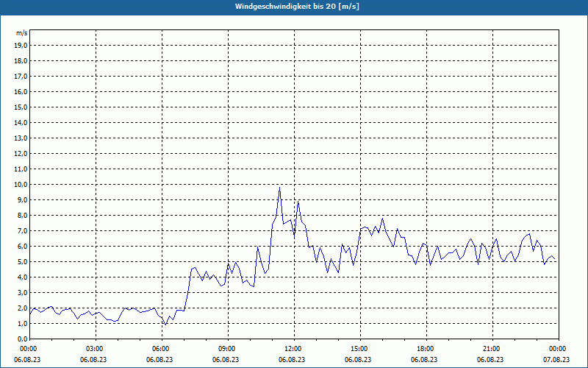The height and width of the screenshot is (368, 588).
Task: Click the "16,0" y-axis value
Action: (x=21, y=91)
